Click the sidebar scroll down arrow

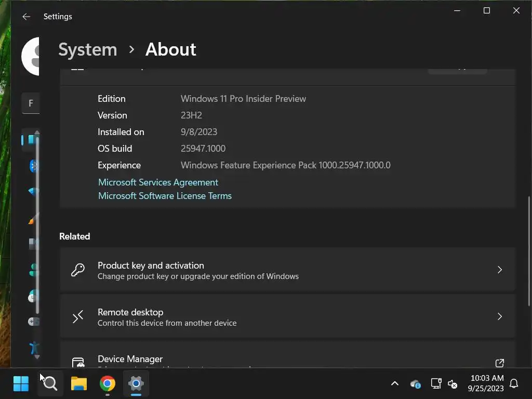tap(37, 357)
